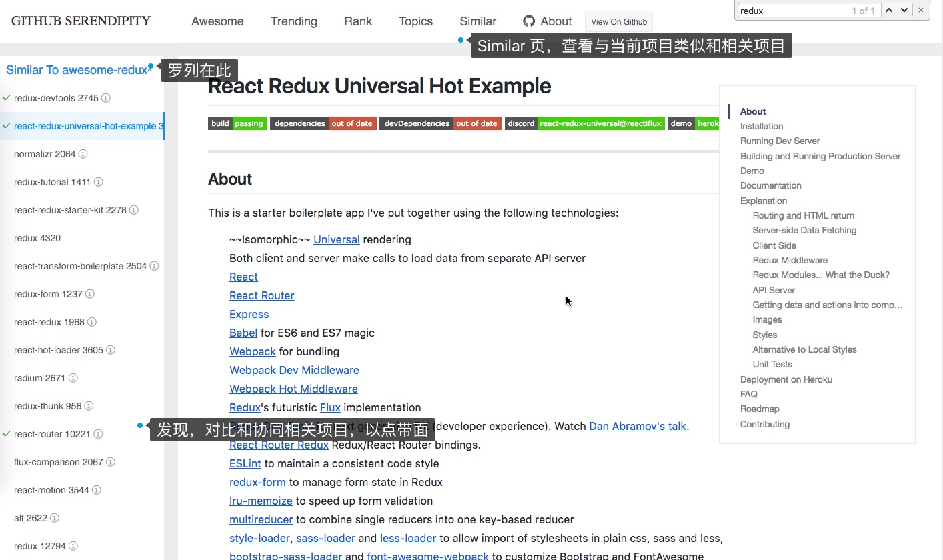Jump to Redux Middleware section
Image resolution: width=943 pixels, height=560 pixels.
point(790,260)
